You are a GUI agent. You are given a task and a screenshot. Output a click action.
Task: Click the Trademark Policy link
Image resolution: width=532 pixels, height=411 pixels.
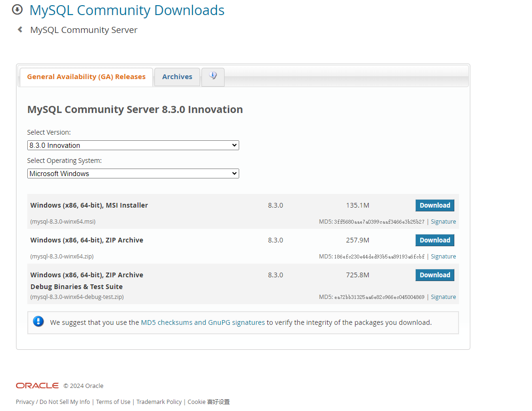(159, 402)
